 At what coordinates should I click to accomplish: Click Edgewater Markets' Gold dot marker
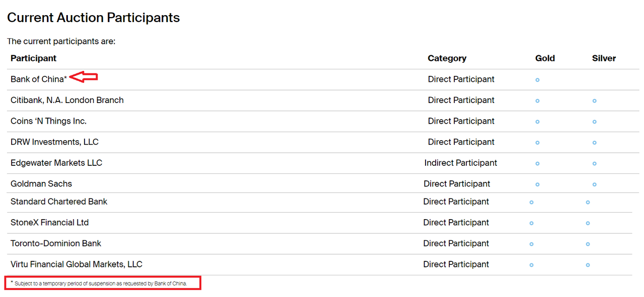(537, 164)
